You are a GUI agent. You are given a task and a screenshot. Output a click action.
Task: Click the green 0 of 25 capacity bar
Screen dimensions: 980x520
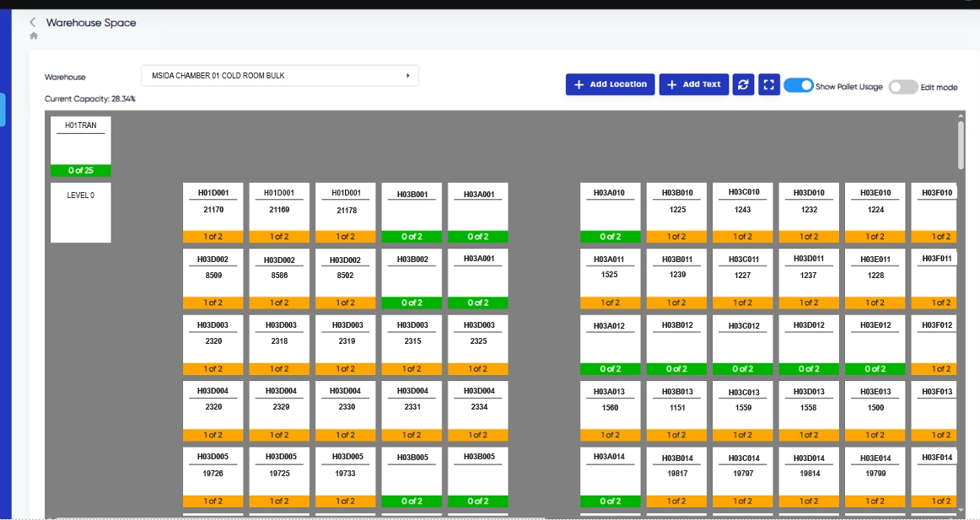[81, 170]
